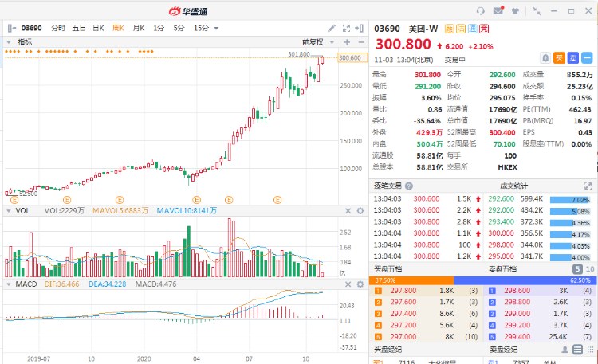Zoom in chart with plus icon
598x364 pixels.
click(347, 42)
